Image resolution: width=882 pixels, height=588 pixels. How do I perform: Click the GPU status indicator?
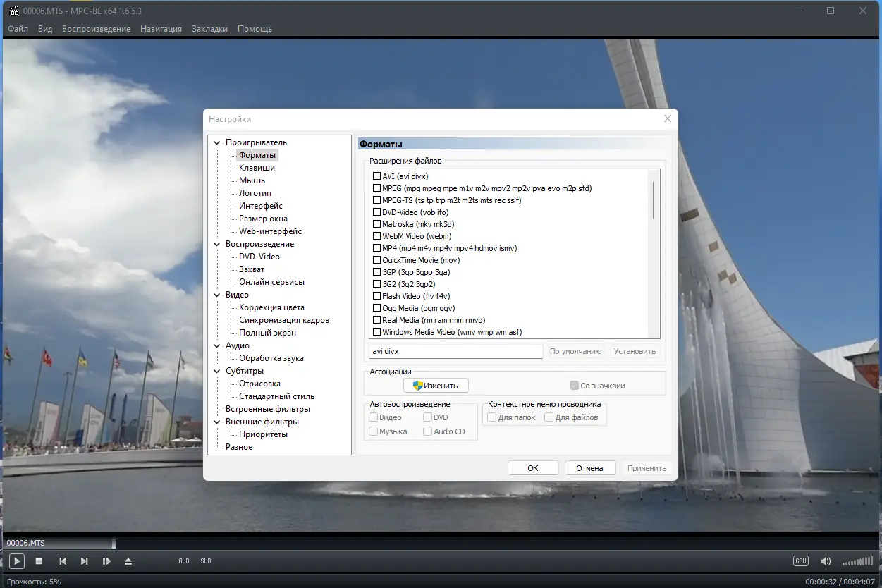pos(800,561)
